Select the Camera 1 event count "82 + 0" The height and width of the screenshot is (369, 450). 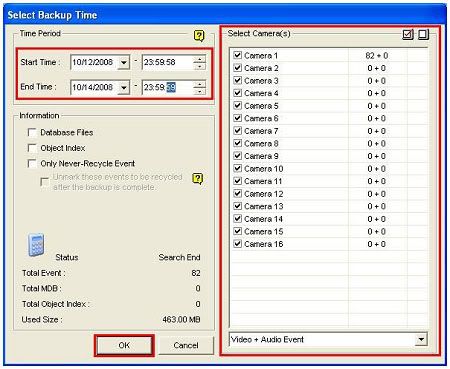tap(377, 56)
